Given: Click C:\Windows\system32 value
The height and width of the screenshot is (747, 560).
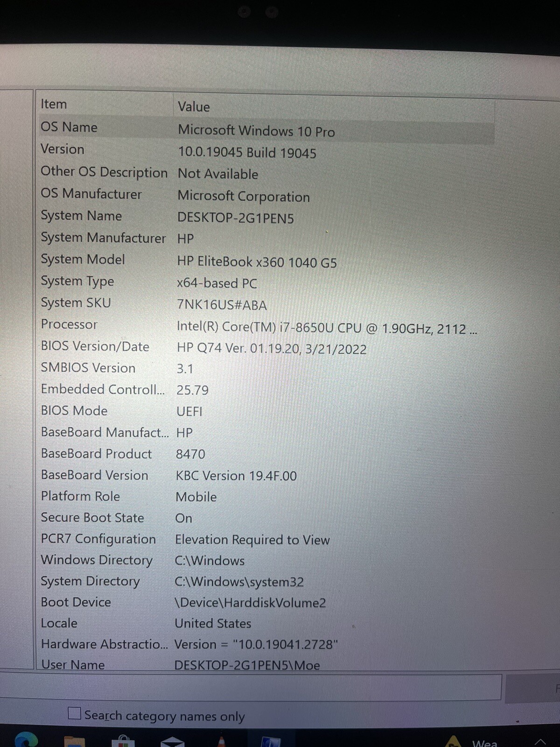Looking at the screenshot, I should pos(239,582).
